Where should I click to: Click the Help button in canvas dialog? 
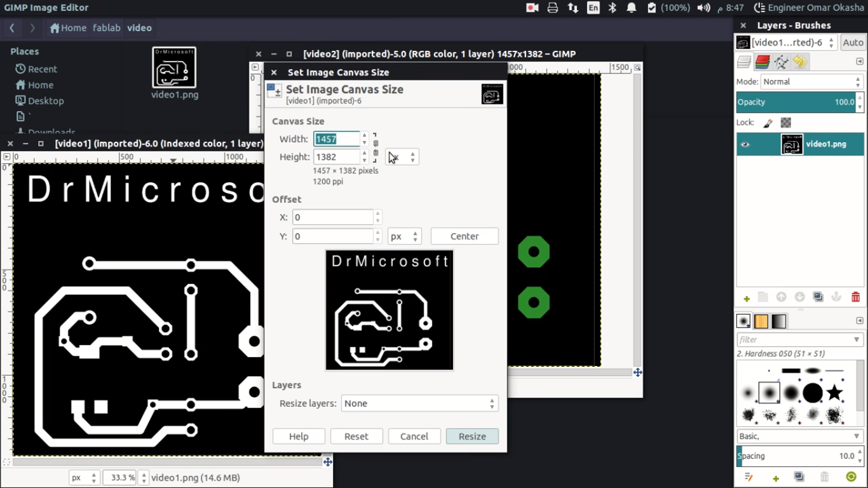click(299, 437)
